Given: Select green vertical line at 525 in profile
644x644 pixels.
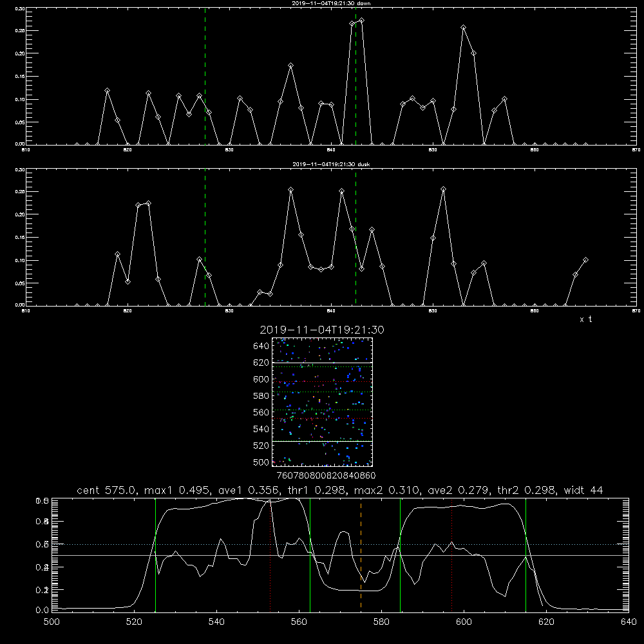Looking at the screenshot, I should coord(155,554).
